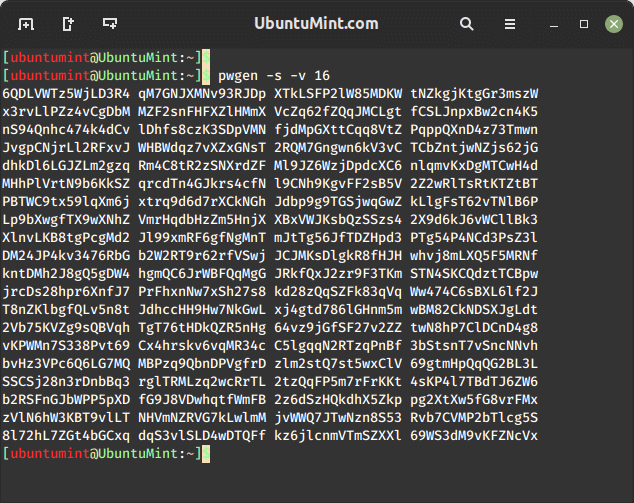
Task: Click the password qM7GNJXMNv93RJDp
Action: (x=202, y=94)
